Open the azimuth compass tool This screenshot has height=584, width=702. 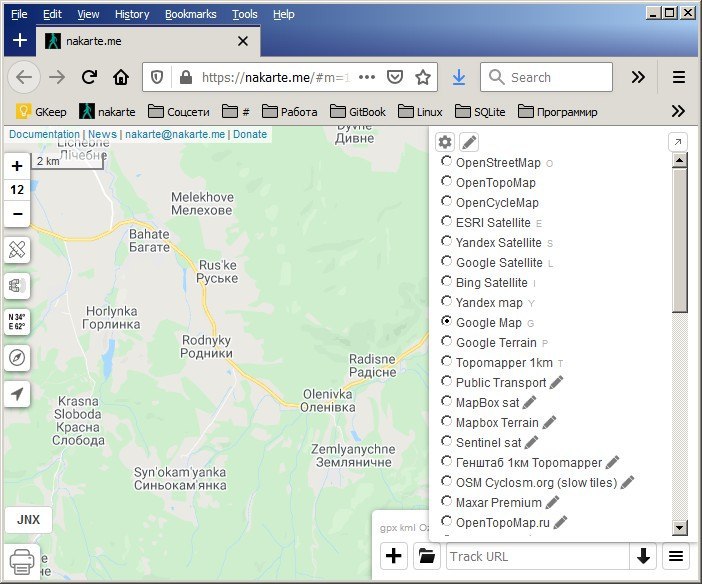point(17,358)
